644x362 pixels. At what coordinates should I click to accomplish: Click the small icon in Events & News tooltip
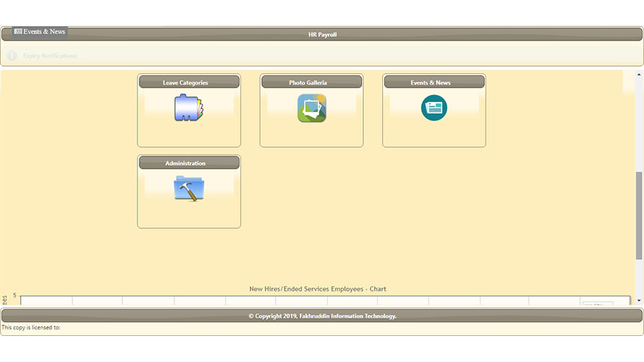[x=18, y=32]
